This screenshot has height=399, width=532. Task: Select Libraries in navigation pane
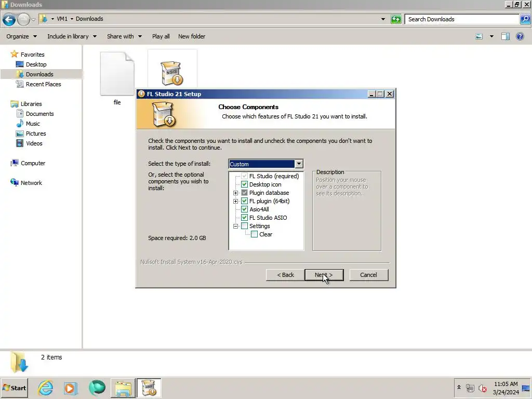[x=31, y=104]
